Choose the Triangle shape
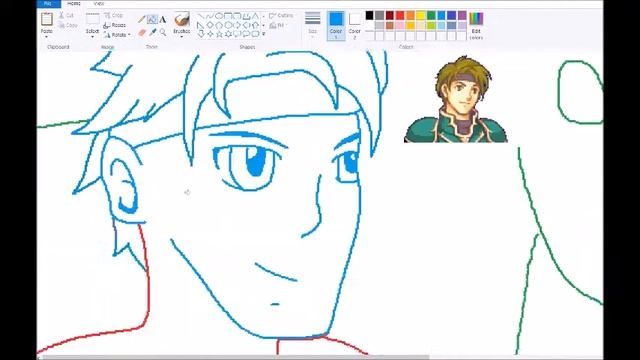Screen dimensions: 640x360 pyautogui.click(x=255, y=16)
